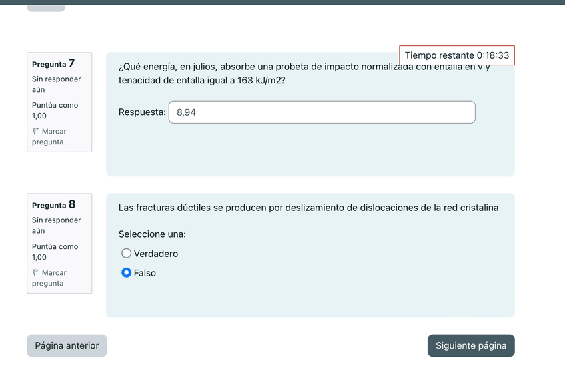Click the Seleccione una: prompt

tap(152, 234)
